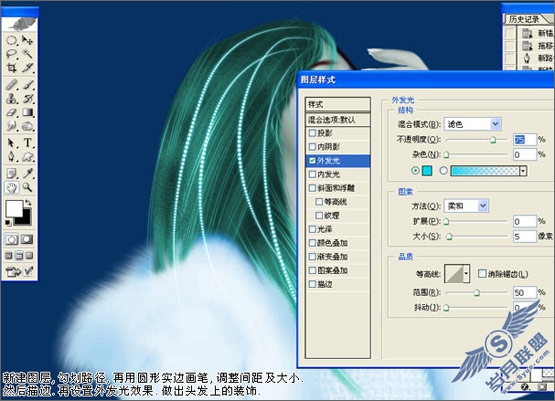Open the cyan glow color swatch
Viewport: 555px width, 401px height.
point(428,171)
